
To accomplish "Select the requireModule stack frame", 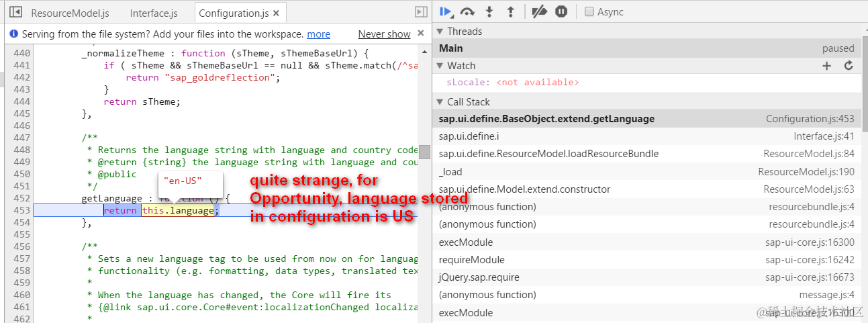I will coord(646,260).
